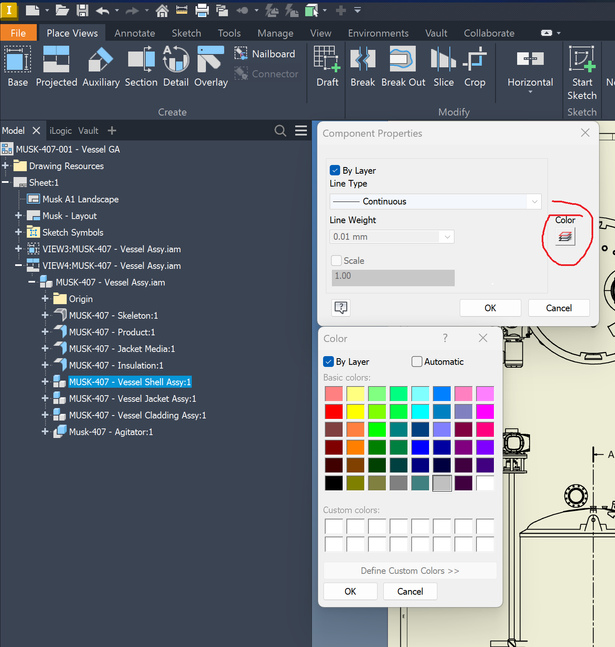Click Cancel in Component Properties dialog
Image resolution: width=615 pixels, height=647 pixels.
tap(559, 308)
